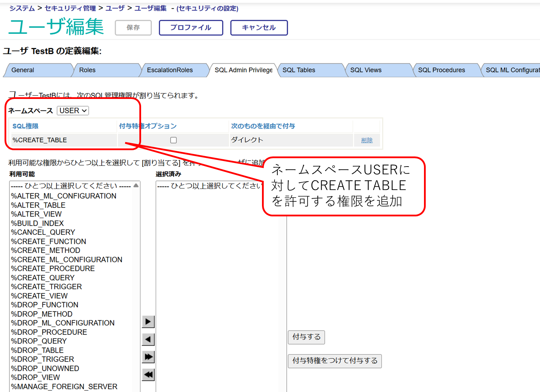The width and height of the screenshot is (540, 392).
Task: Click the single left arrow remove button
Action: click(148, 339)
